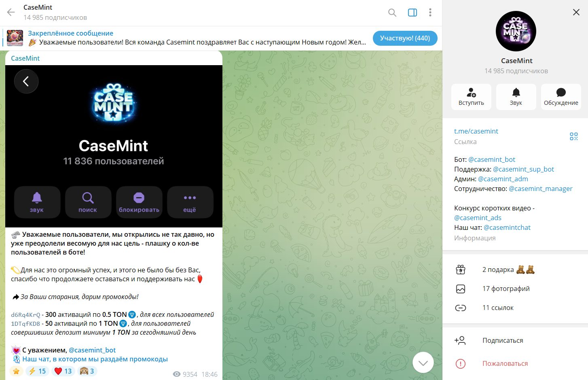Open the @casemint_bot mention in the post
The image size is (588, 380).
click(92, 350)
